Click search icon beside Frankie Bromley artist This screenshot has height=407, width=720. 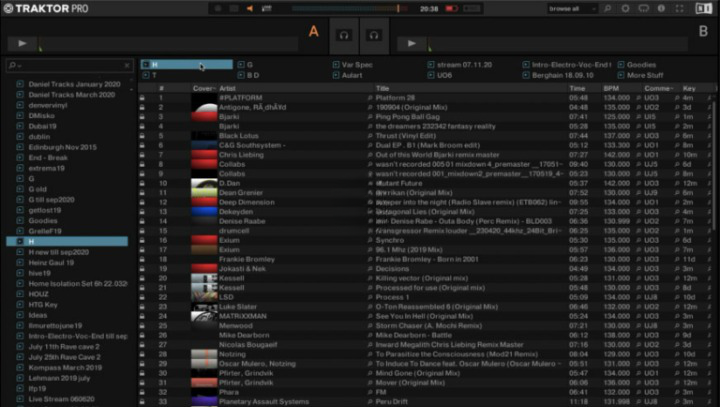370,260
